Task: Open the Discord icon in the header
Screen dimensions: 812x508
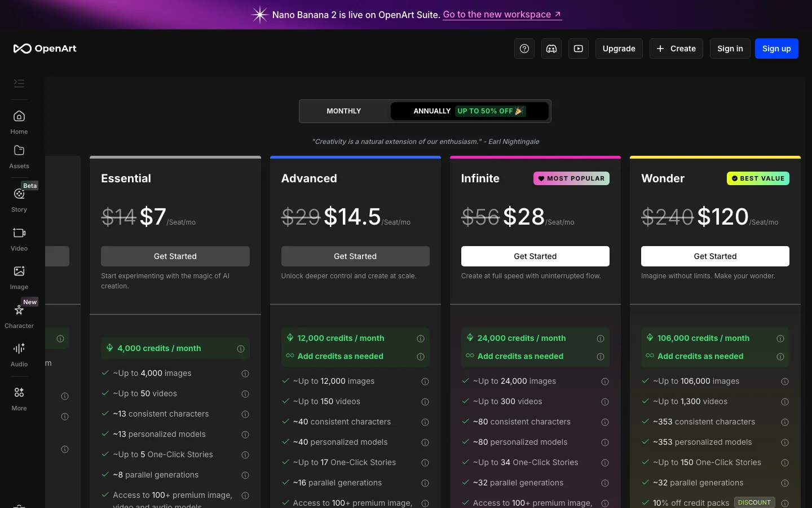Action: click(551, 49)
